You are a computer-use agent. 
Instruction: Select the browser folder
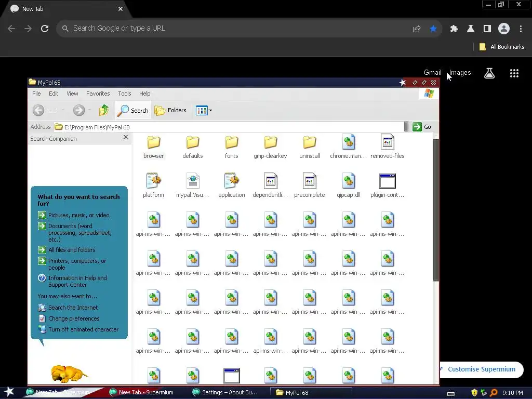[154, 147]
